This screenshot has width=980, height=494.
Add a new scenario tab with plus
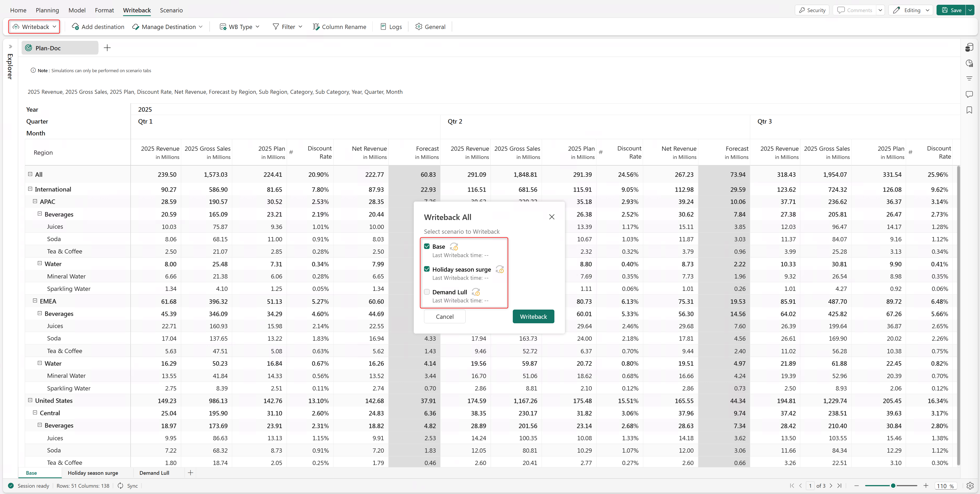pos(191,473)
